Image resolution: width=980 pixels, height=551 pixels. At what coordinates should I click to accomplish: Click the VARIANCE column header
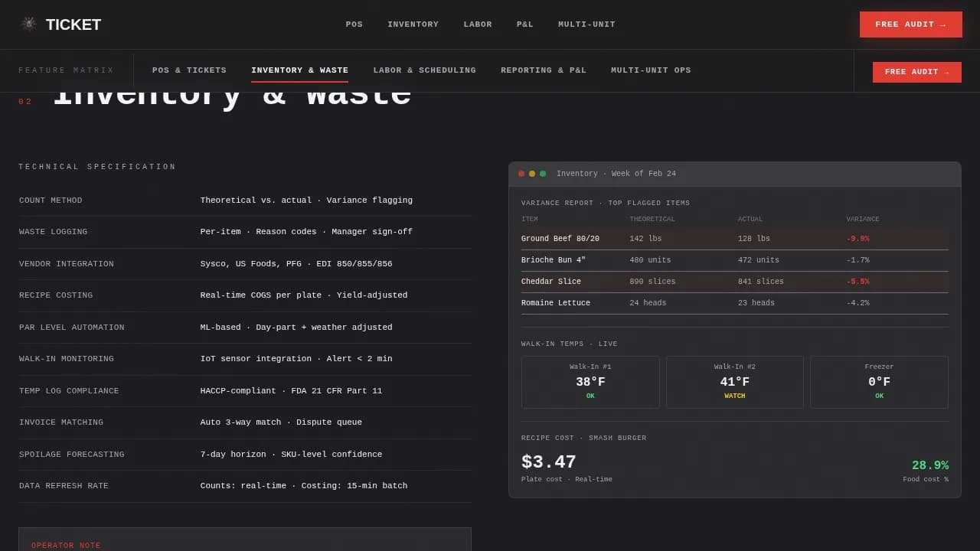click(863, 220)
